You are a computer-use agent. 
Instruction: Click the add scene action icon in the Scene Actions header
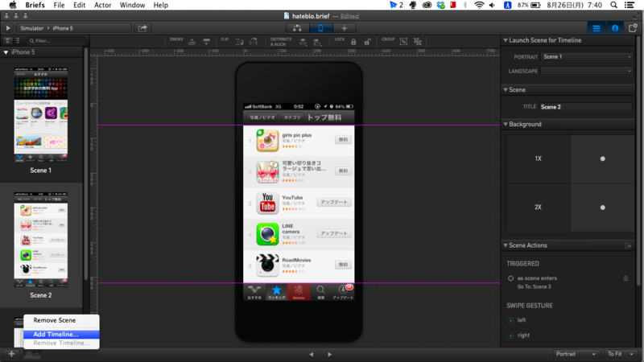(x=628, y=245)
